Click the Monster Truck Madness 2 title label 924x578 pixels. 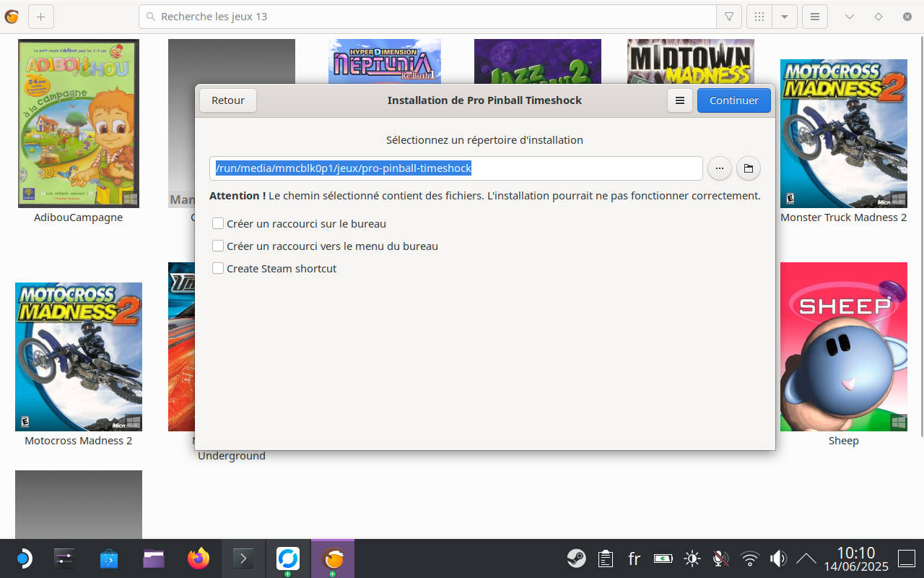coord(844,217)
